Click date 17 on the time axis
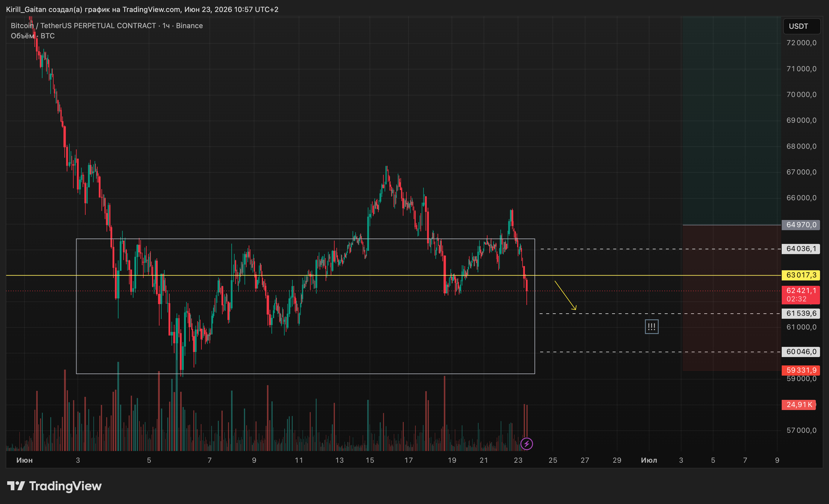This screenshot has width=829, height=504. click(x=409, y=460)
